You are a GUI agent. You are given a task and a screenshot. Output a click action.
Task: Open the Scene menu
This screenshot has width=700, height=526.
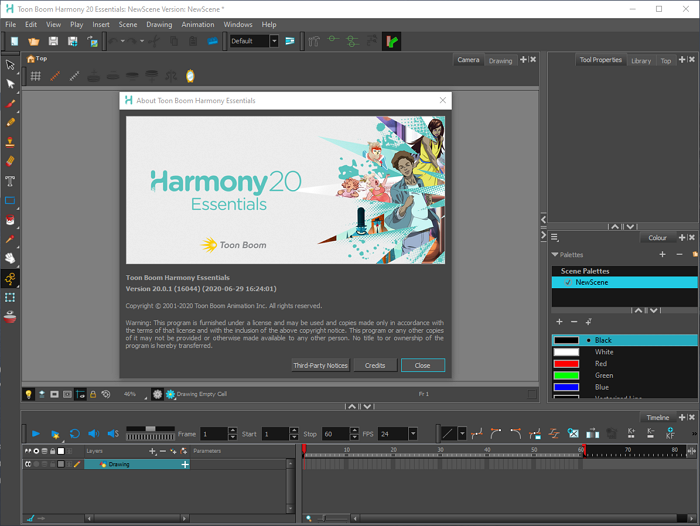128,25
